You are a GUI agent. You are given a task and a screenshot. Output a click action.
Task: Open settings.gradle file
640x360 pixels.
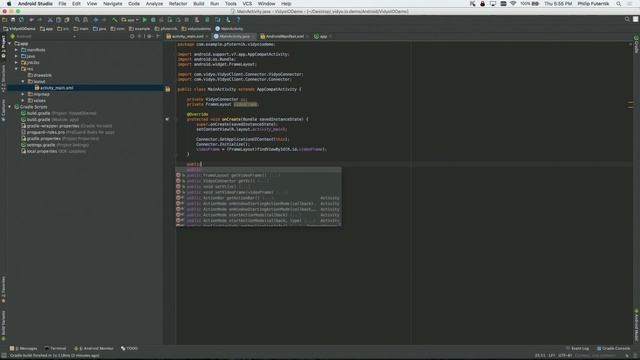55,145
